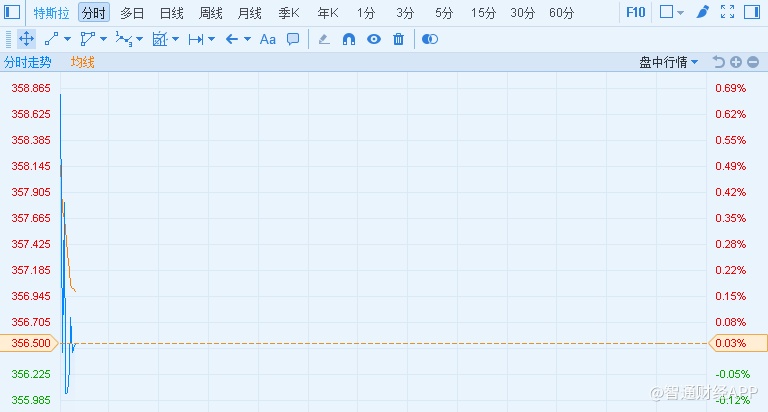Click the eraser tool icon

click(324, 39)
